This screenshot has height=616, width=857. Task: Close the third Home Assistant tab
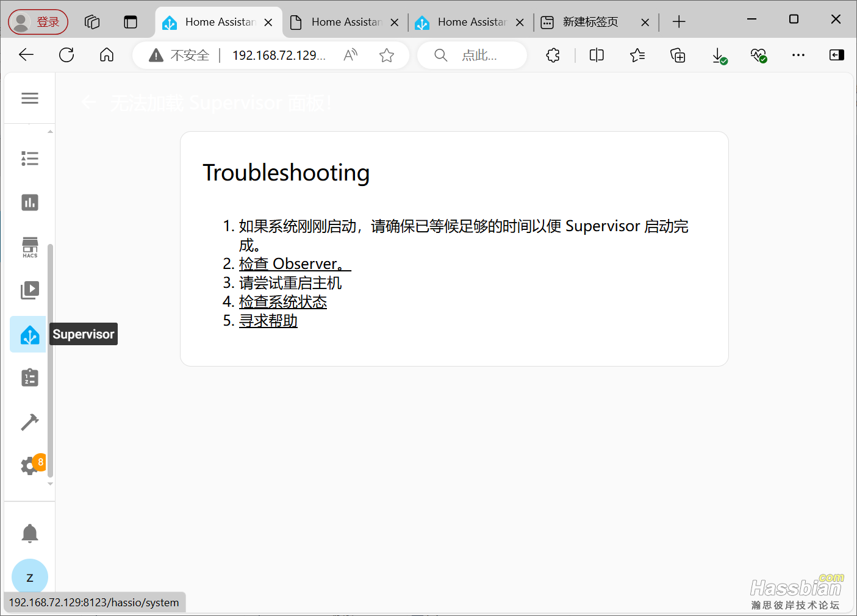(x=520, y=23)
